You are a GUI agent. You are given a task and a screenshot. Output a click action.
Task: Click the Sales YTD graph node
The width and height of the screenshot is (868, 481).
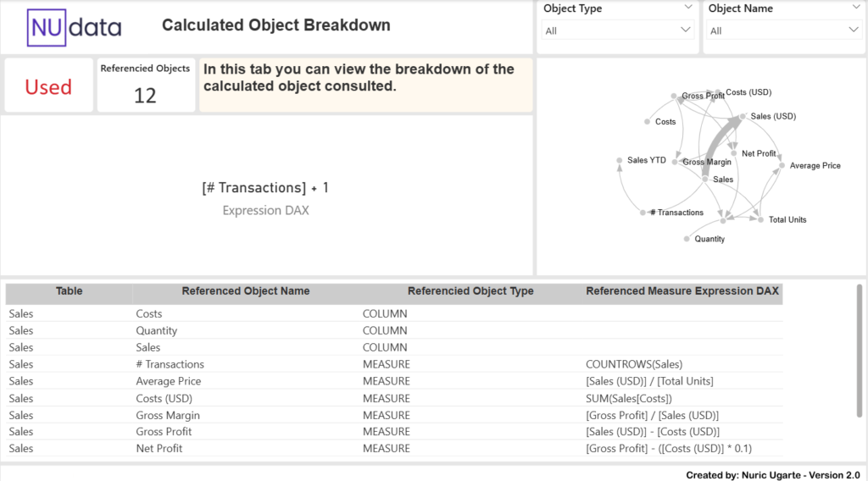(x=620, y=160)
